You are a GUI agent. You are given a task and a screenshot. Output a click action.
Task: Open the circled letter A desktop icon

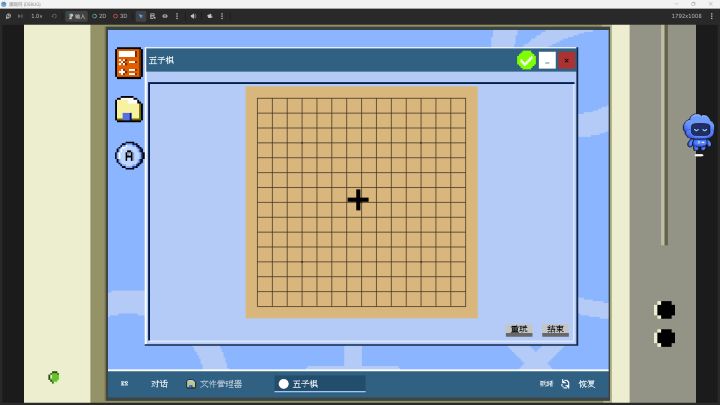point(129,156)
